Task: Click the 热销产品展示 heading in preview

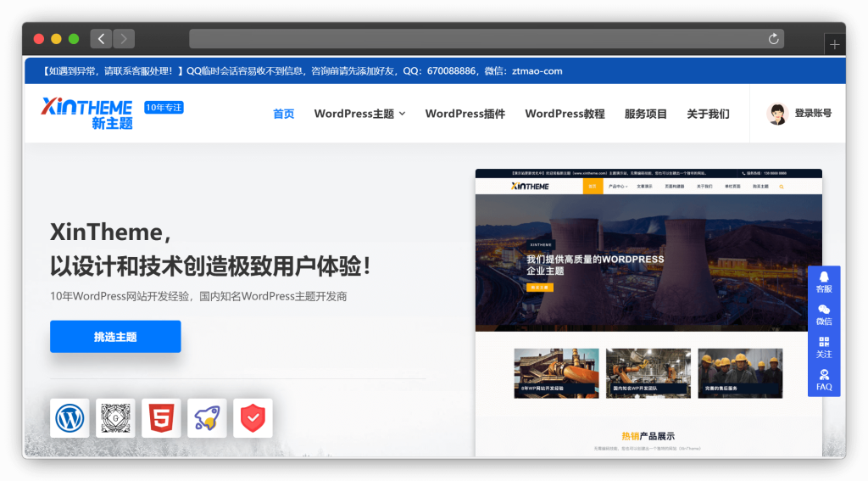Action: (x=648, y=436)
